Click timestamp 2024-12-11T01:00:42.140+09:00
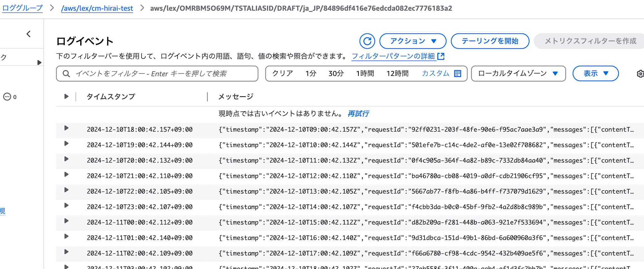This screenshot has height=269, width=644. pyautogui.click(x=140, y=238)
